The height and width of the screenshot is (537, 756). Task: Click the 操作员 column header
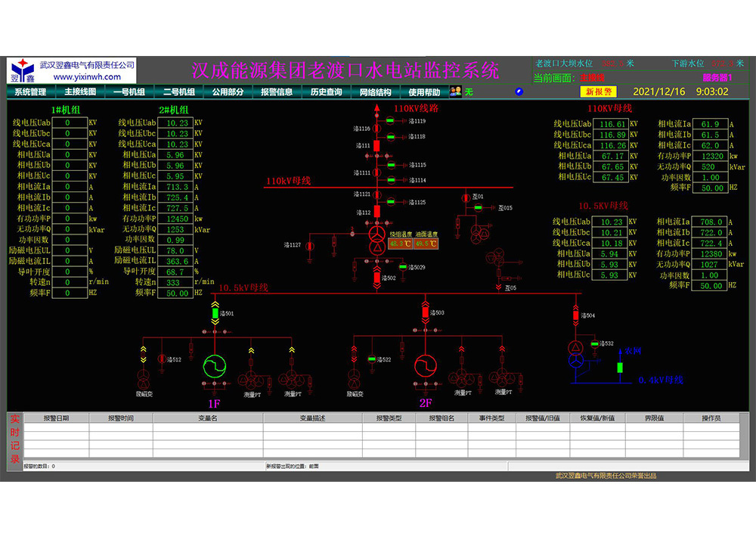pyautogui.click(x=711, y=418)
